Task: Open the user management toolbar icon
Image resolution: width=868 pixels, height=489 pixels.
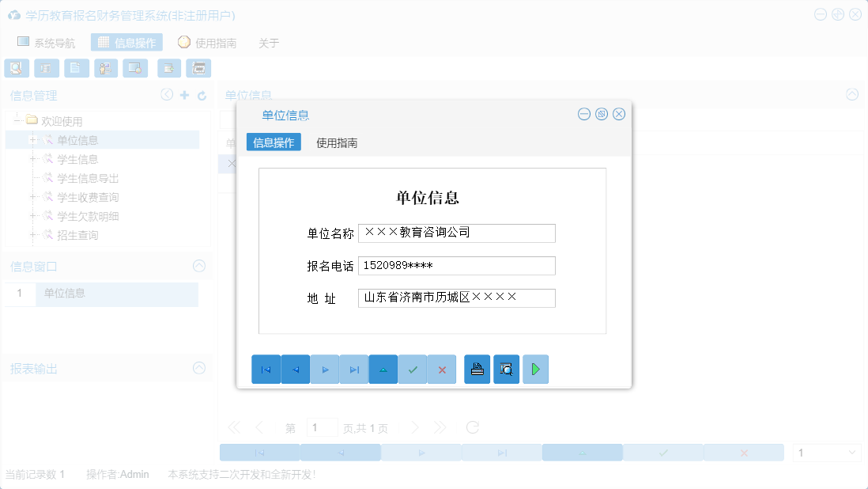Action: tap(105, 68)
